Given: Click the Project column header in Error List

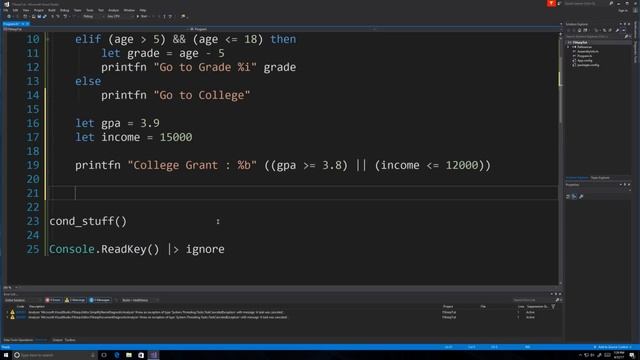Looking at the screenshot, I should 448,307.
